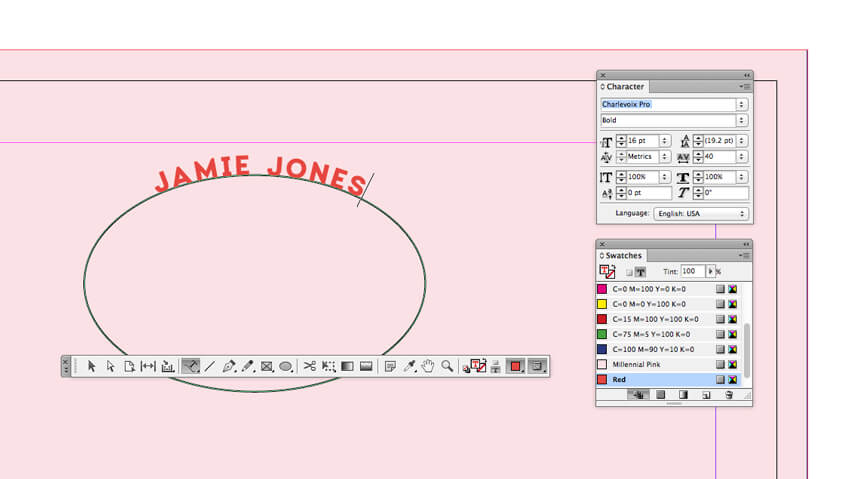Select the Gradient Swatch tool

347,366
